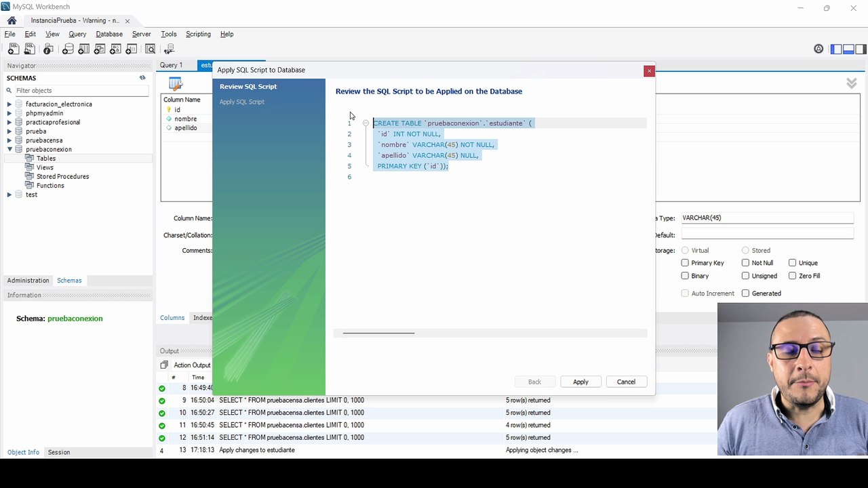
Task: Check the Zero Fill option
Action: pos(792,276)
